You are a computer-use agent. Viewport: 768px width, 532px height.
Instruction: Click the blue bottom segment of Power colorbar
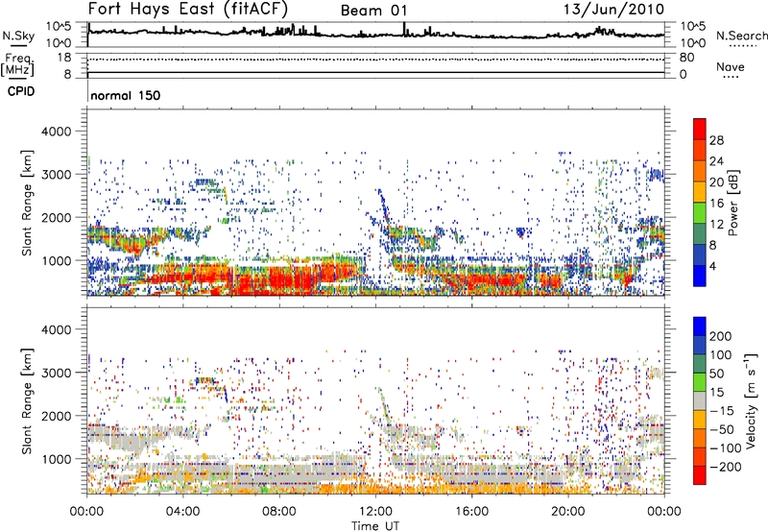point(700,276)
